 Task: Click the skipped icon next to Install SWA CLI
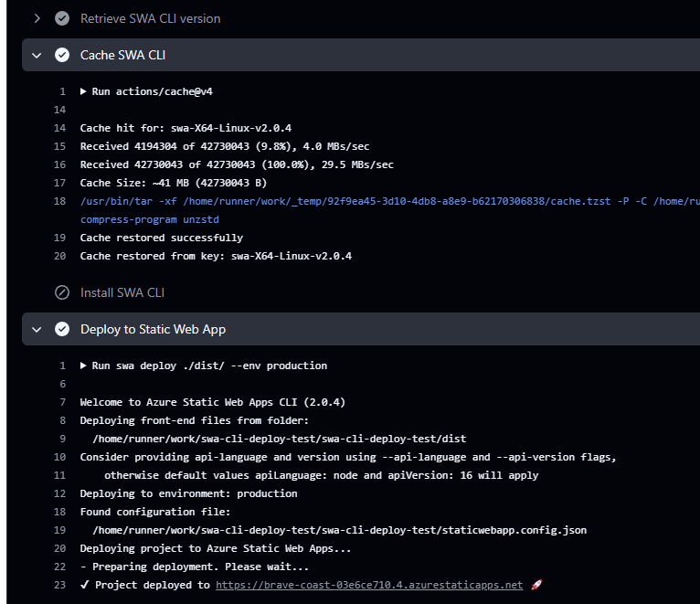click(x=62, y=292)
